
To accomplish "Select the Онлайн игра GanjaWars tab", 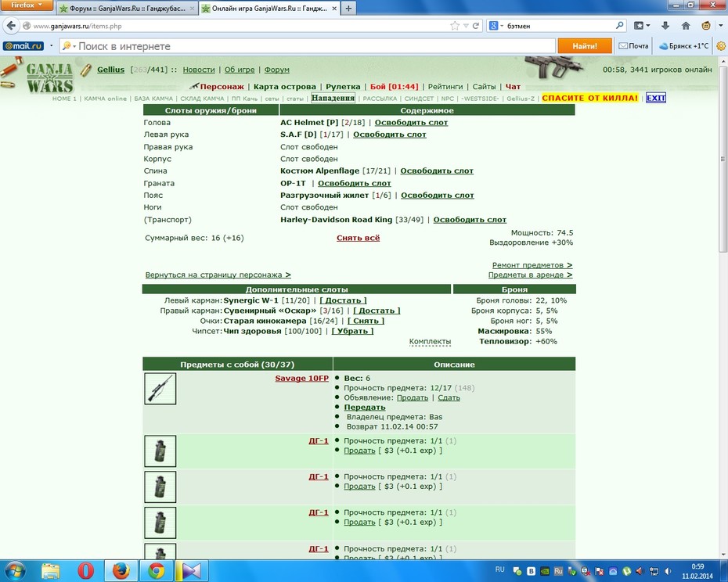I will click(x=270, y=9).
